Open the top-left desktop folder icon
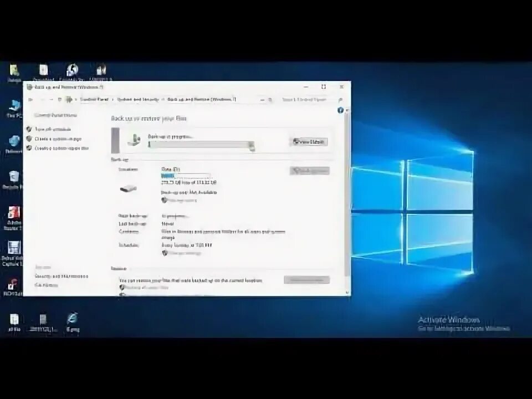The width and height of the screenshot is (532, 399). click(x=14, y=73)
